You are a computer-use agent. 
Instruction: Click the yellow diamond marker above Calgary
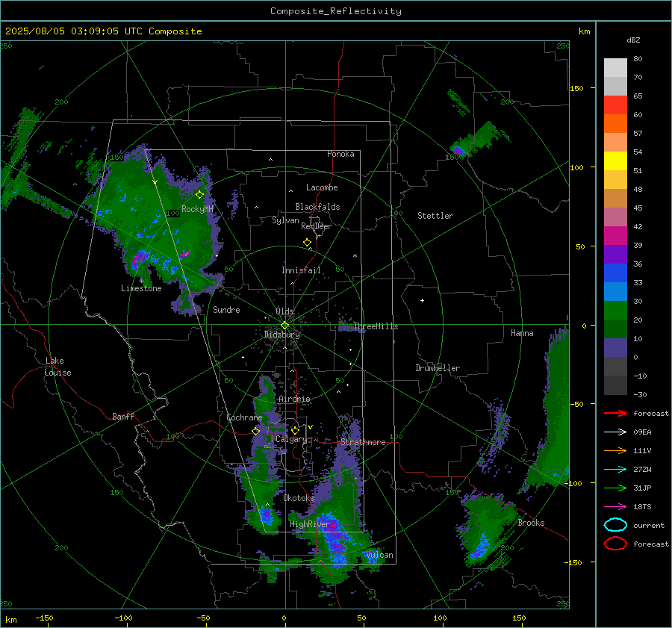click(x=295, y=430)
